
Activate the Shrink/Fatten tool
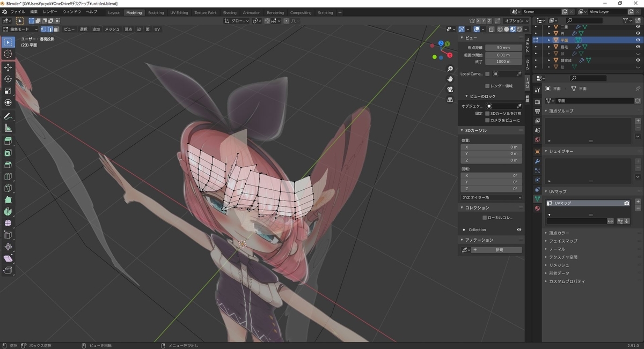(8, 247)
